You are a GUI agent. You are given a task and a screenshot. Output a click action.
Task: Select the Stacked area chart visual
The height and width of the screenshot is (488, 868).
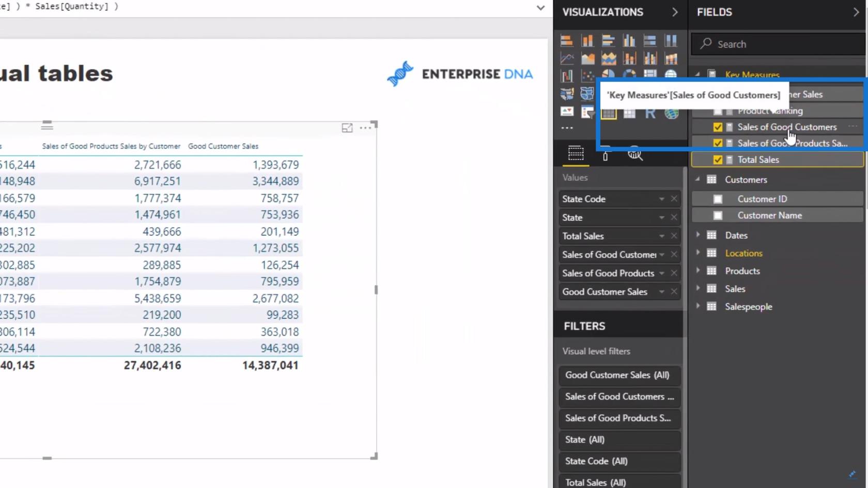[608, 59]
